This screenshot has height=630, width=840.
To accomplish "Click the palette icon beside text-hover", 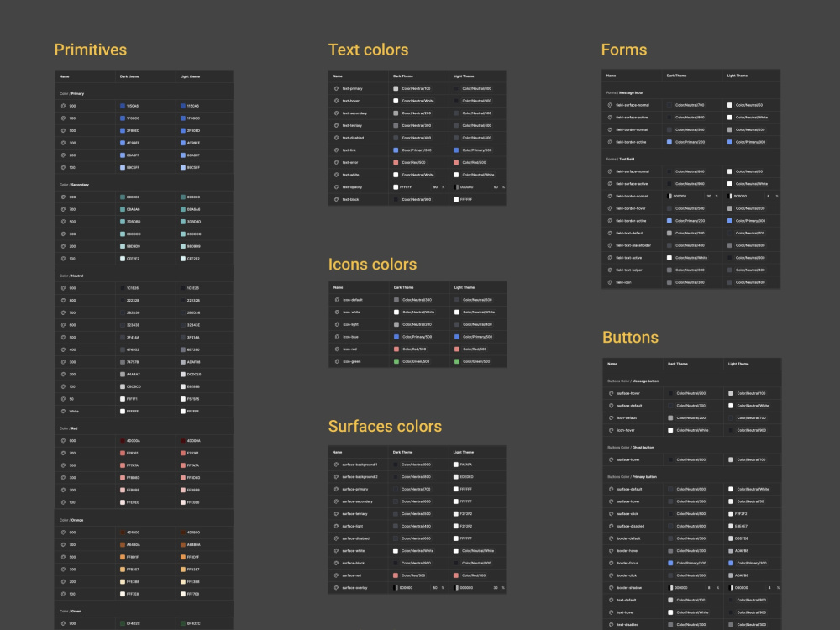I will tap(337, 101).
